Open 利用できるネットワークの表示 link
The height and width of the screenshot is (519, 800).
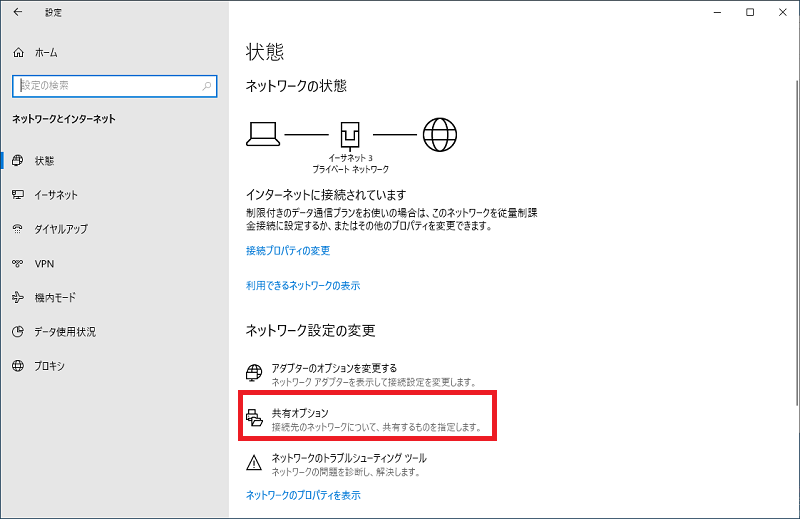pos(303,285)
